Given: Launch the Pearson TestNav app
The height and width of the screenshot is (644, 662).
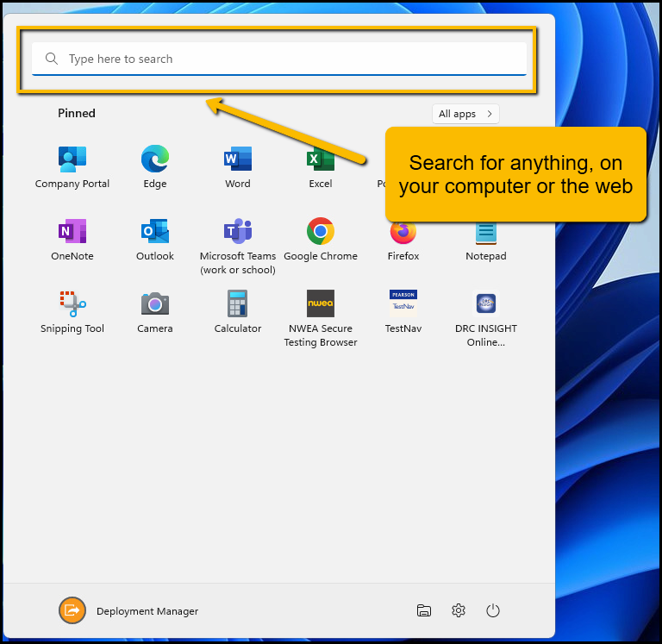Looking at the screenshot, I should coord(403,312).
